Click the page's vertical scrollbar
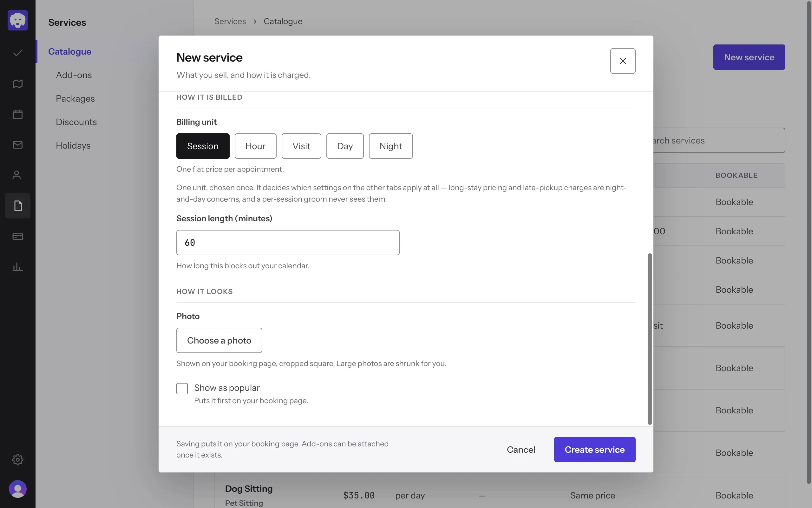Viewport: 812px width, 508px height. coord(809,242)
